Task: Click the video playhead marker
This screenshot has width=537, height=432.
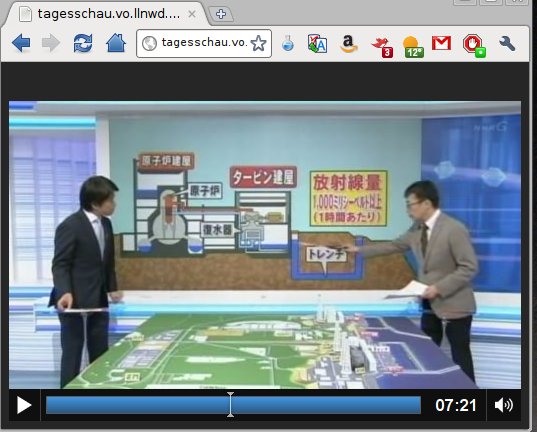Action: pos(230,405)
